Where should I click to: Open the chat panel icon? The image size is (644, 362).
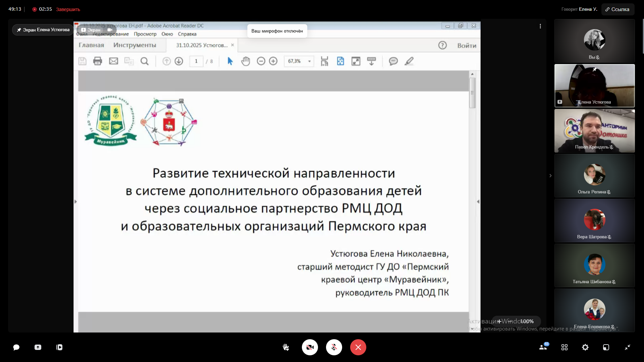tap(16, 347)
